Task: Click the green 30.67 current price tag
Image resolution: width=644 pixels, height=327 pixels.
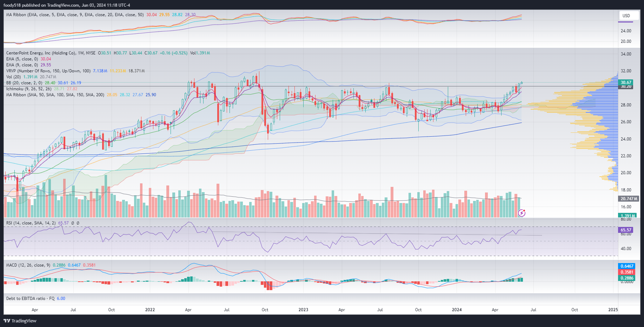Action: [x=626, y=82]
